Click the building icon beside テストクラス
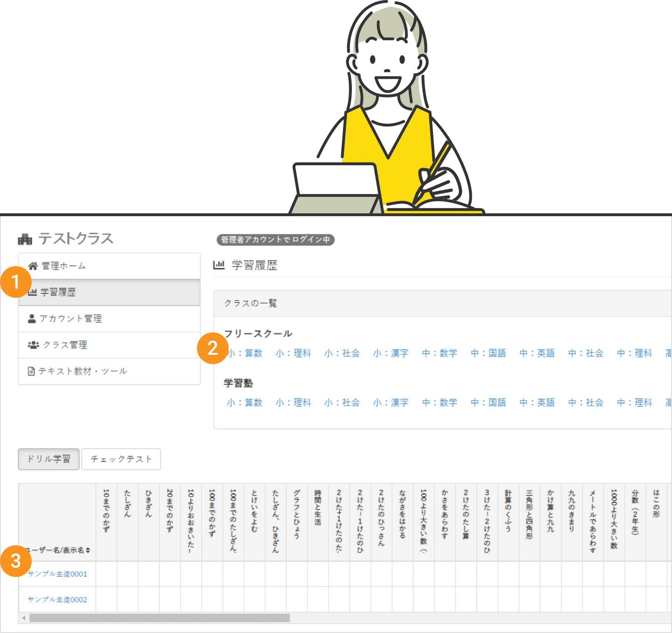The image size is (672, 633). click(x=25, y=239)
